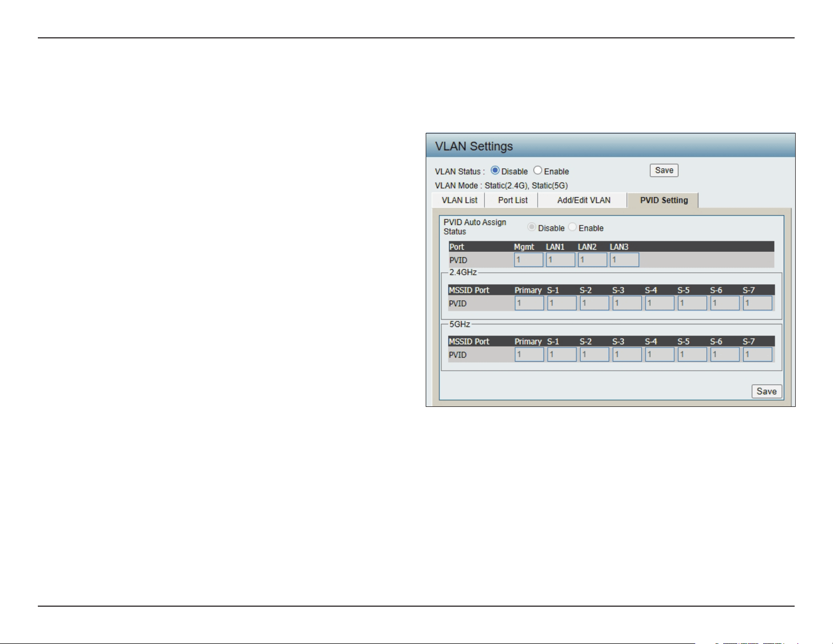This screenshot has height=644, width=833.
Task: Click the Save button below the 5GHz section
Action: [767, 391]
